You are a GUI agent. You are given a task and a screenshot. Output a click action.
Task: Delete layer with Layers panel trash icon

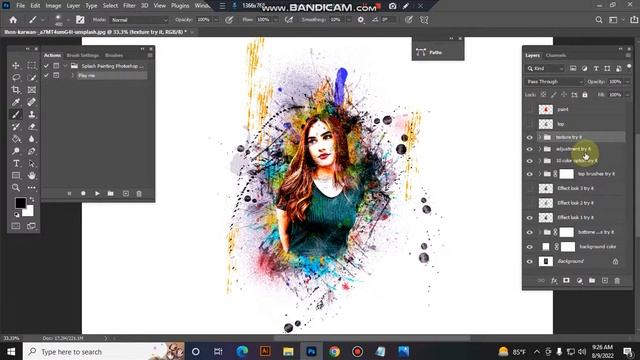(617, 280)
